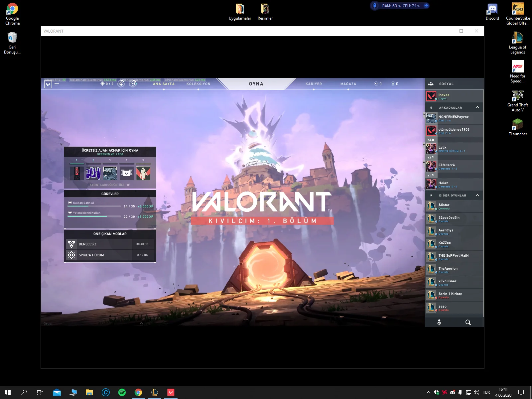Screen dimensions: 532x399
Task: Click the fourth contract reward Valorant thumbnail
Action: point(127,173)
